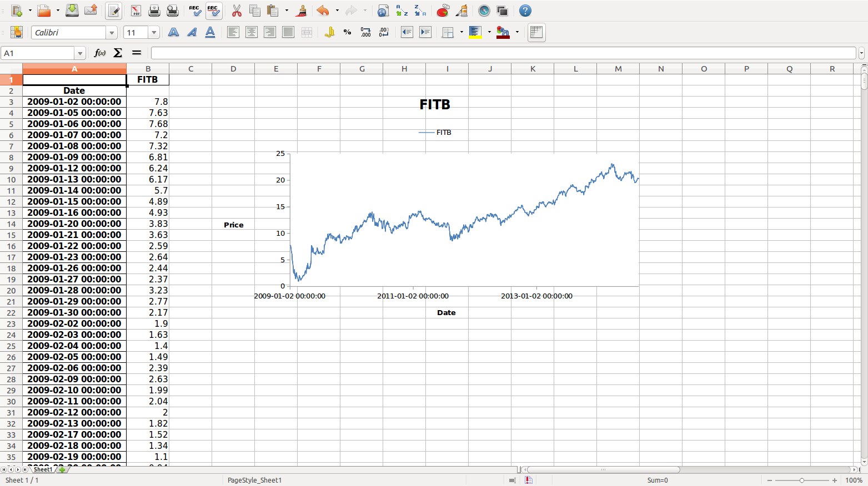The width and height of the screenshot is (868, 486).
Task: Click the Function Wizard icon
Action: (100, 53)
